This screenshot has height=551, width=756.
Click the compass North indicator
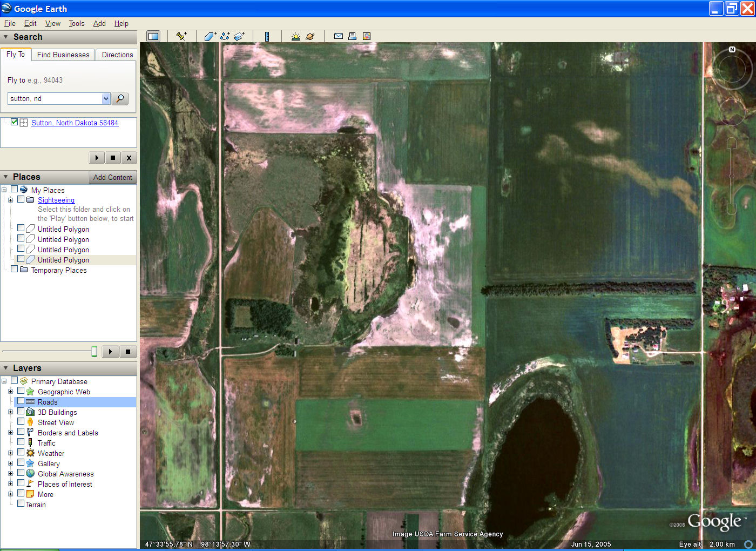pos(732,49)
